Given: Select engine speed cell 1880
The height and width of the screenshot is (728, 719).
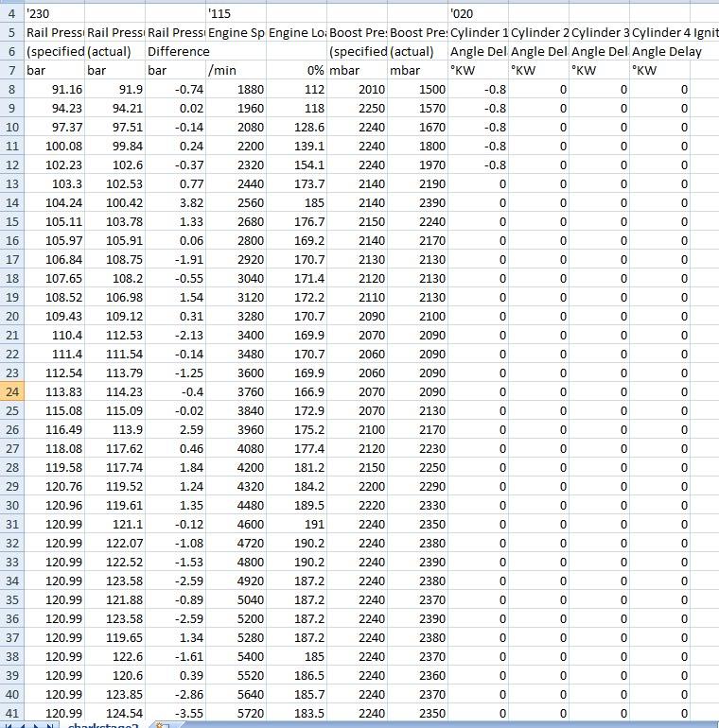Looking at the screenshot, I should 236,89.
